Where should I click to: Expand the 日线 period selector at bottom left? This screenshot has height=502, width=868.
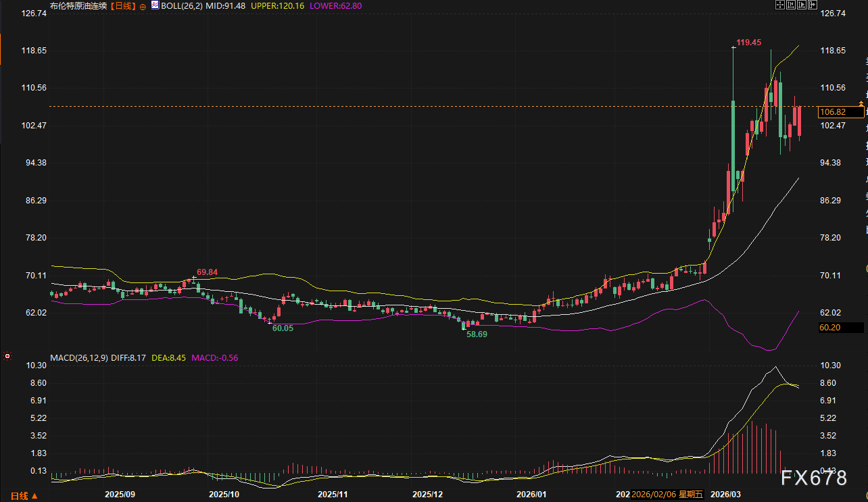(x=24, y=495)
